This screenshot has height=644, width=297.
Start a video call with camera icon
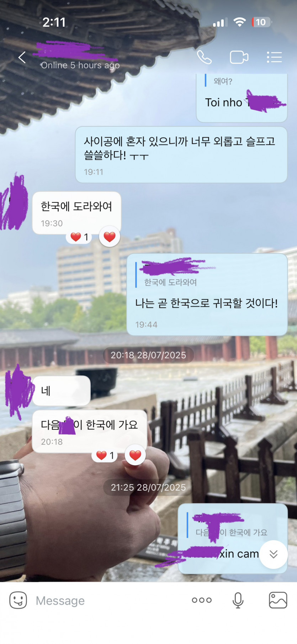[x=239, y=57]
